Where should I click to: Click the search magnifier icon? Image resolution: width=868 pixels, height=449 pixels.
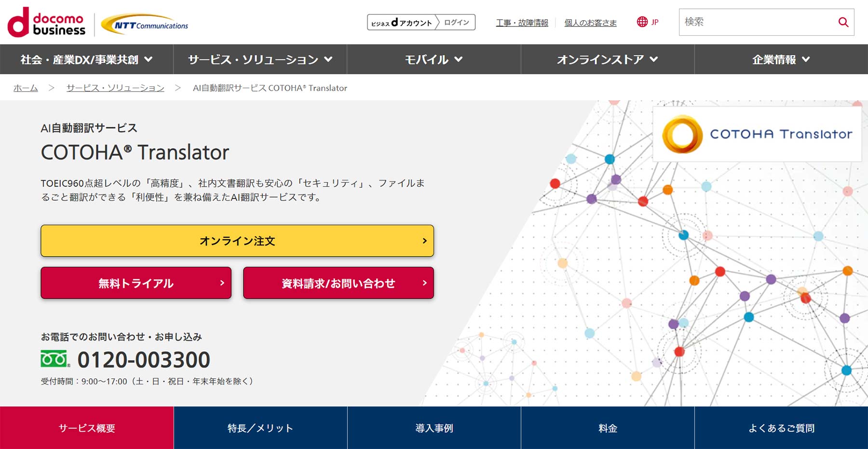pos(843,22)
